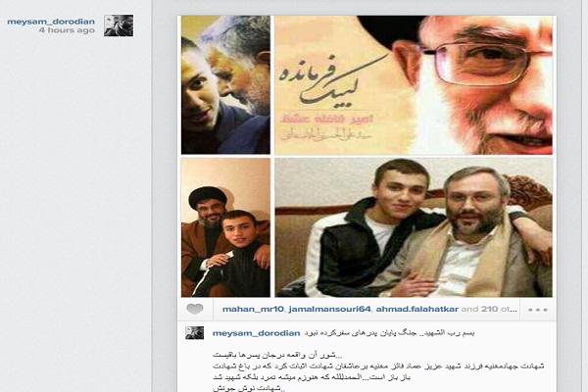This screenshot has height=392, width=588.
Task: Click the small commenter avatar beside the caption
Action: (195, 333)
